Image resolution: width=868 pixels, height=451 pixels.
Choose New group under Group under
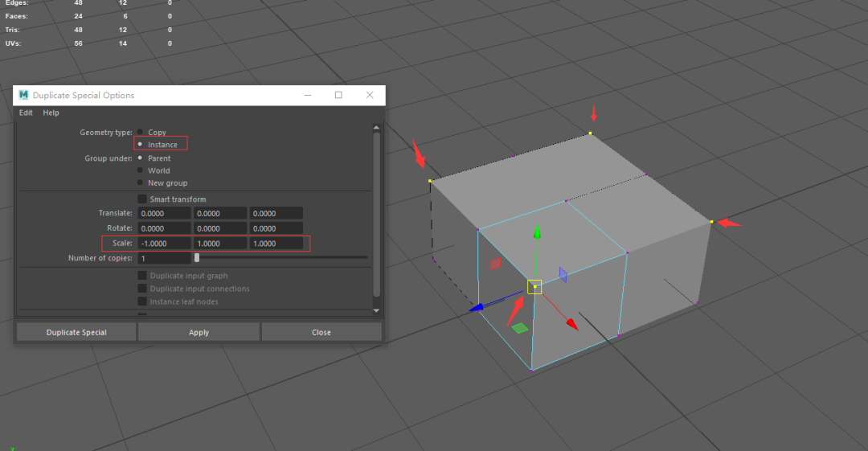pos(140,182)
